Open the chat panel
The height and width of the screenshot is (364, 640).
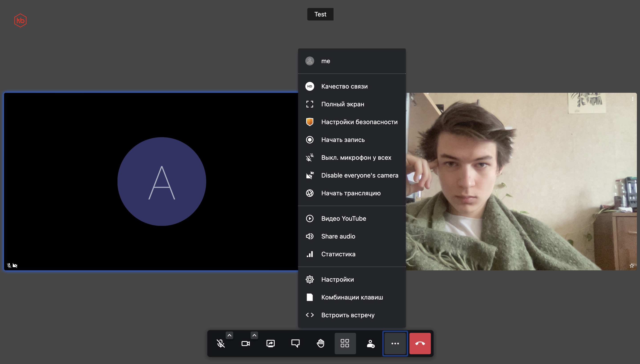coord(295,343)
